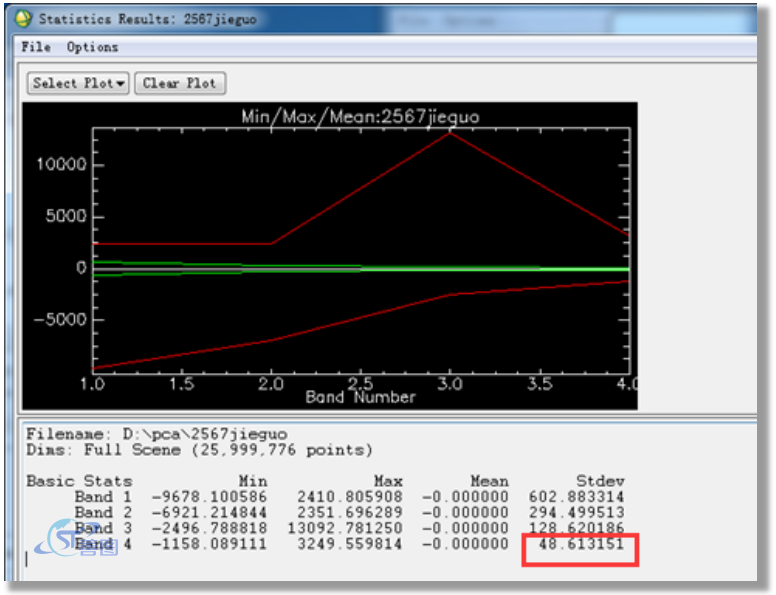
Task: Click Band 2 Stdev value 294.499513
Action: pyautogui.click(x=577, y=512)
